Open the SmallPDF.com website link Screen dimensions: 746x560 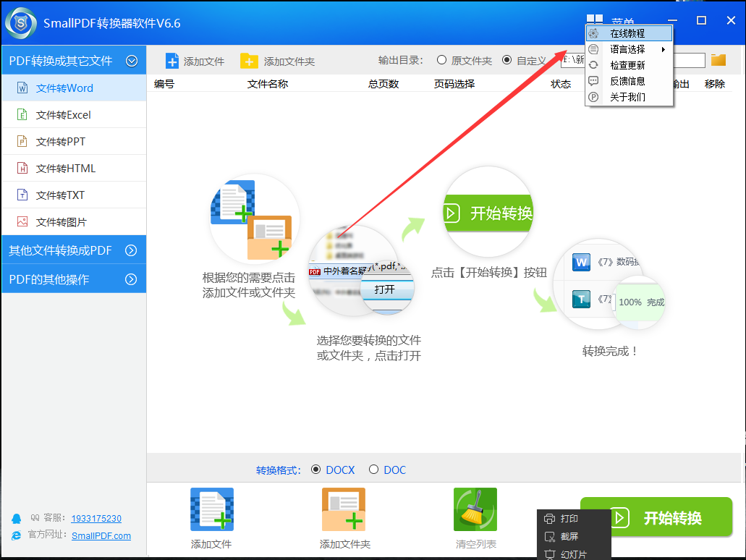click(x=101, y=535)
